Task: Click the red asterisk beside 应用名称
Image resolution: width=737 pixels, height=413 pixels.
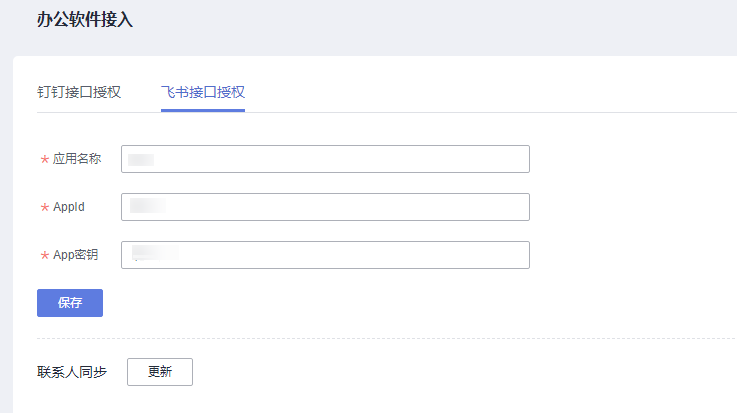Action: pyautogui.click(x=45, y=160)
